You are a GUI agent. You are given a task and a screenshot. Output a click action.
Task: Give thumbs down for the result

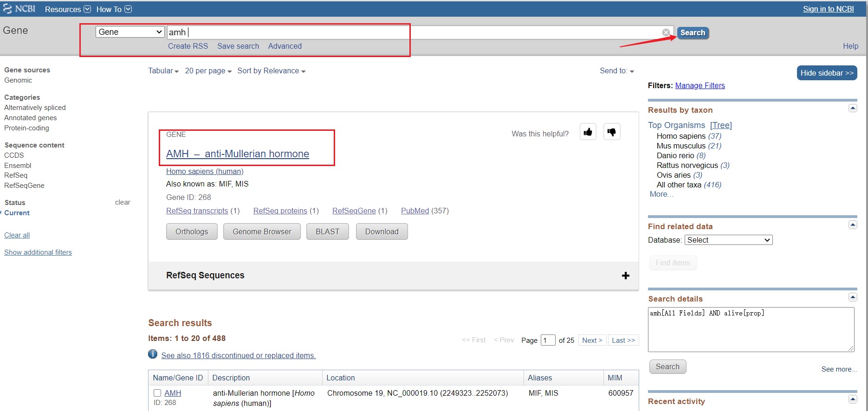coord(612,132)
